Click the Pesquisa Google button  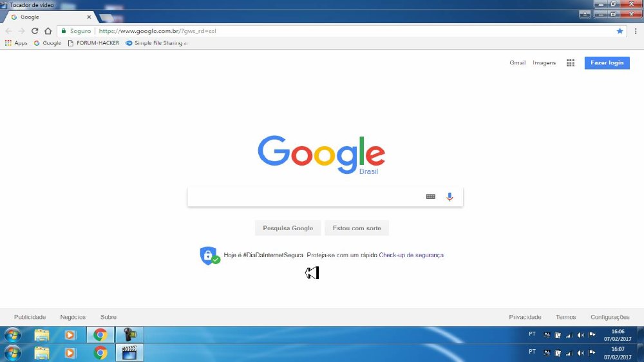287,228
